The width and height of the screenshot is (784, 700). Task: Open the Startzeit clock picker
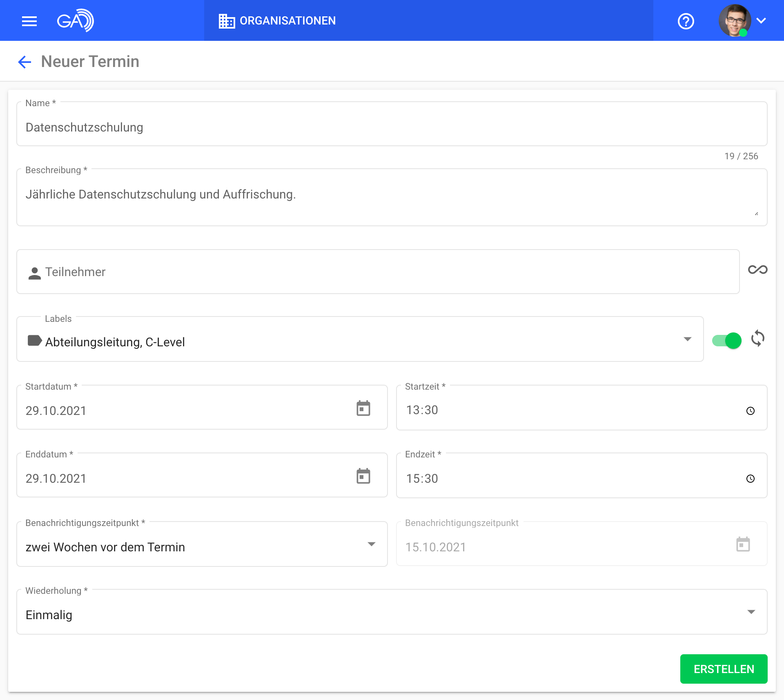point(751,411)
